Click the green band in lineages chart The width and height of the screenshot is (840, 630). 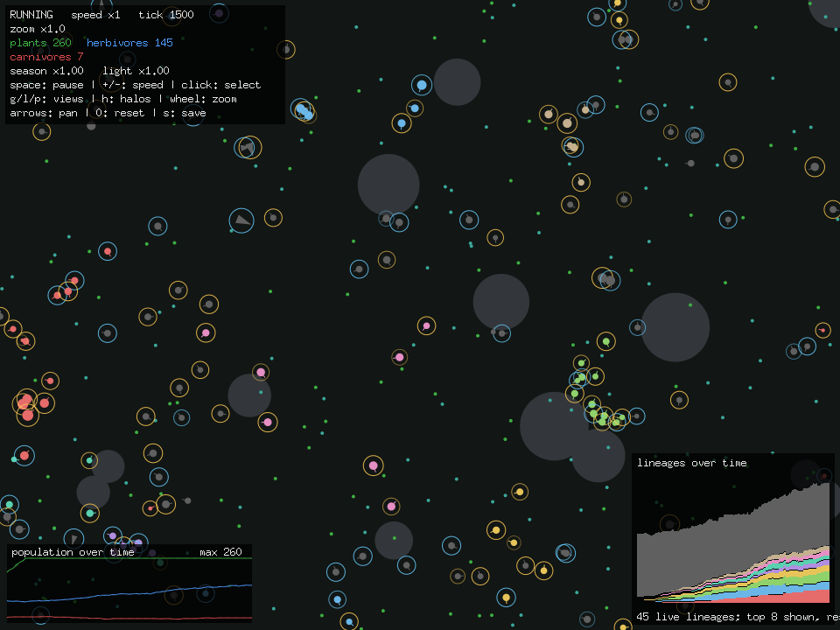(815, 580)
